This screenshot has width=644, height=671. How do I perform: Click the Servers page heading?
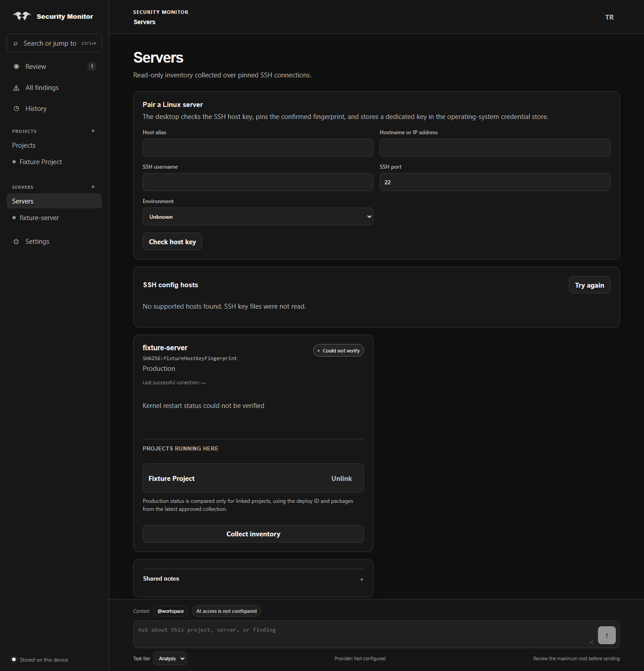(158, 57)
